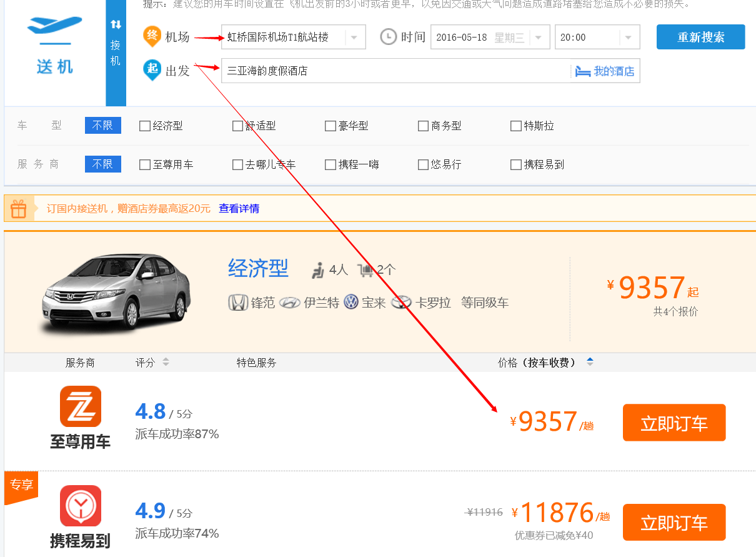Switch to the 接机 tab
Screen dimensions: 756x557
116,53
